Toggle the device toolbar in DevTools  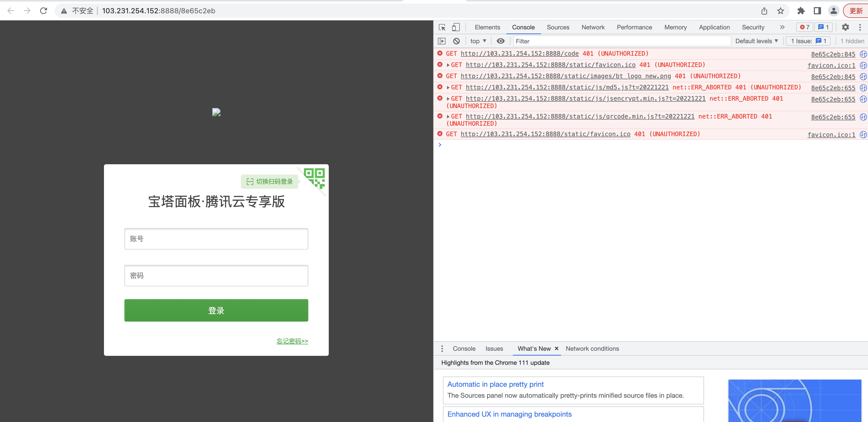(455, 27)
